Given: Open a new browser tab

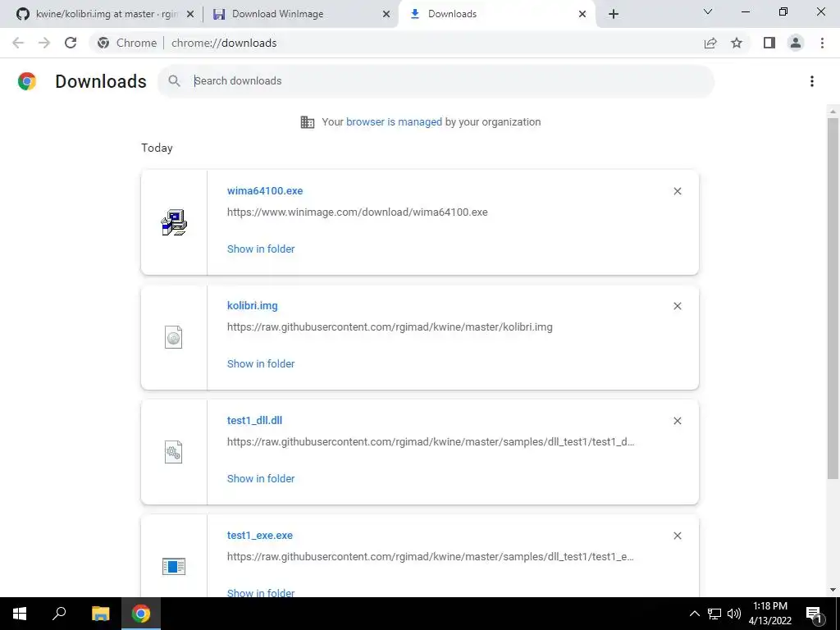Looking at the screenshot, I should (614, 14).
